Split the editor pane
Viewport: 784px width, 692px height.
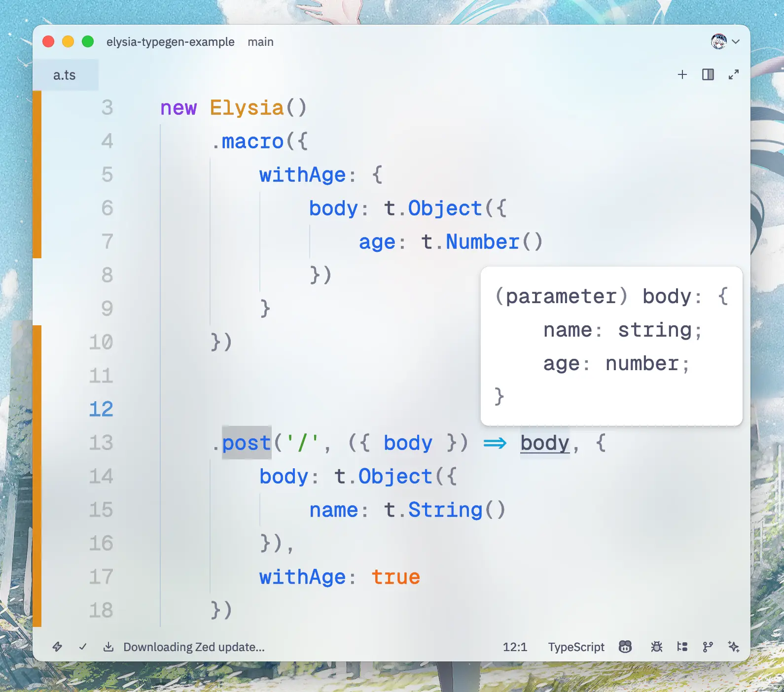coord(708,74)
